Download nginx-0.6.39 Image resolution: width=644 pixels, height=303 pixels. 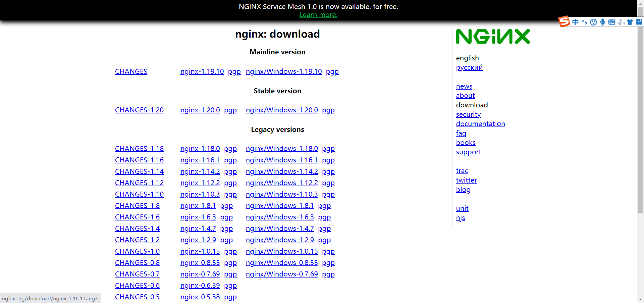200,286
